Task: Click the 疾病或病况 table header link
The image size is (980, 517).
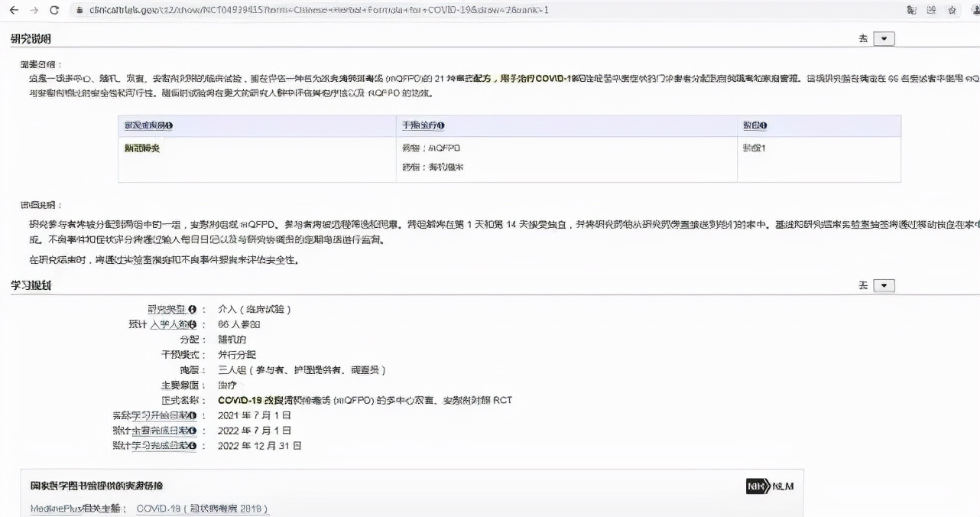Action: [x=145, y=125]
